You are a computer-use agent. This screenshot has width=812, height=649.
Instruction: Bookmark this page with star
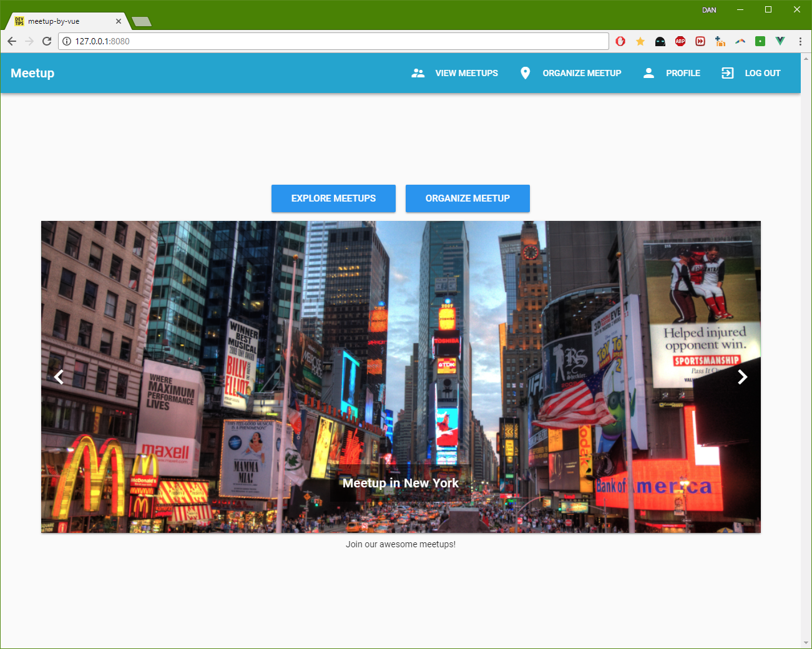coord(640,41)
